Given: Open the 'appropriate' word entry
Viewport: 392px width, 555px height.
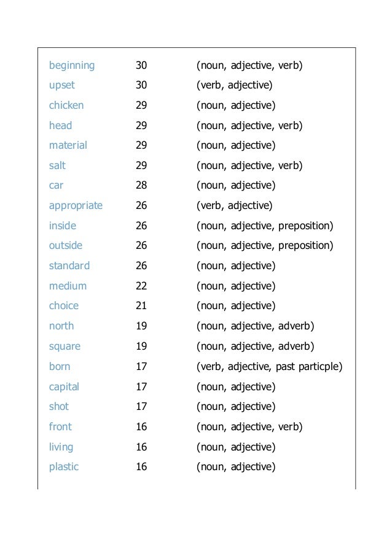Looking at the screenshot, I should coord(76,206).
